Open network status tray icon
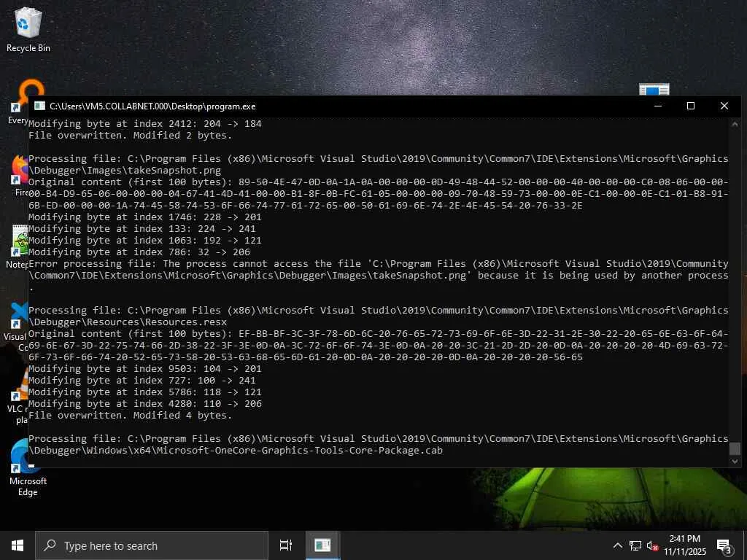This screenshot has height=560, width=747. coord(635,545)
